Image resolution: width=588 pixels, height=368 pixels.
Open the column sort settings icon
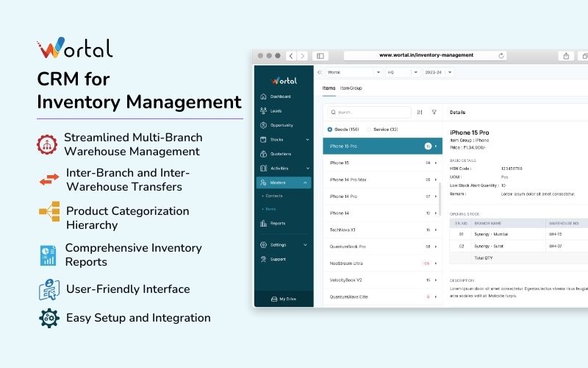(x=420, y=113)
